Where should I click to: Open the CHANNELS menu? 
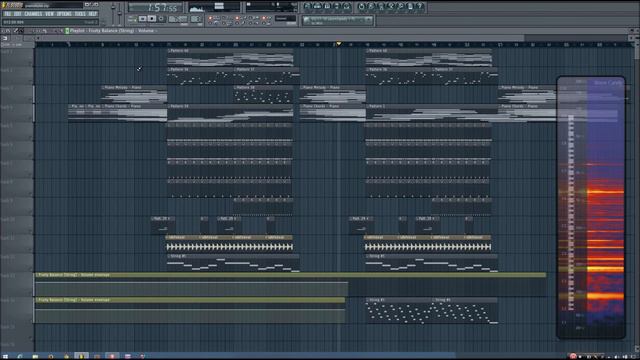33,14
